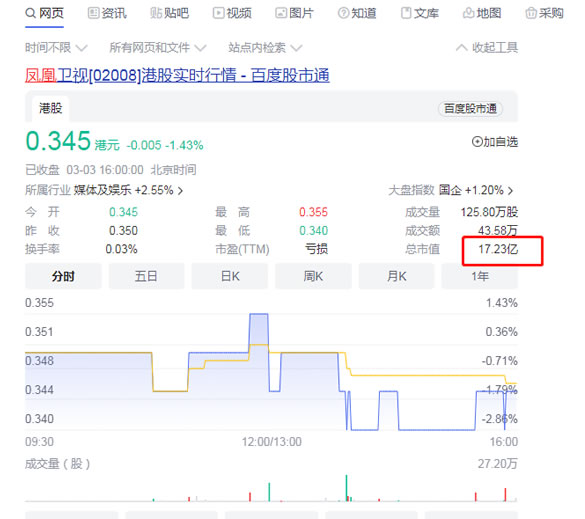Open the 凤凰卫视[02008]港股实时行情 result link
585x519 pixels.
tap(177, 75)
